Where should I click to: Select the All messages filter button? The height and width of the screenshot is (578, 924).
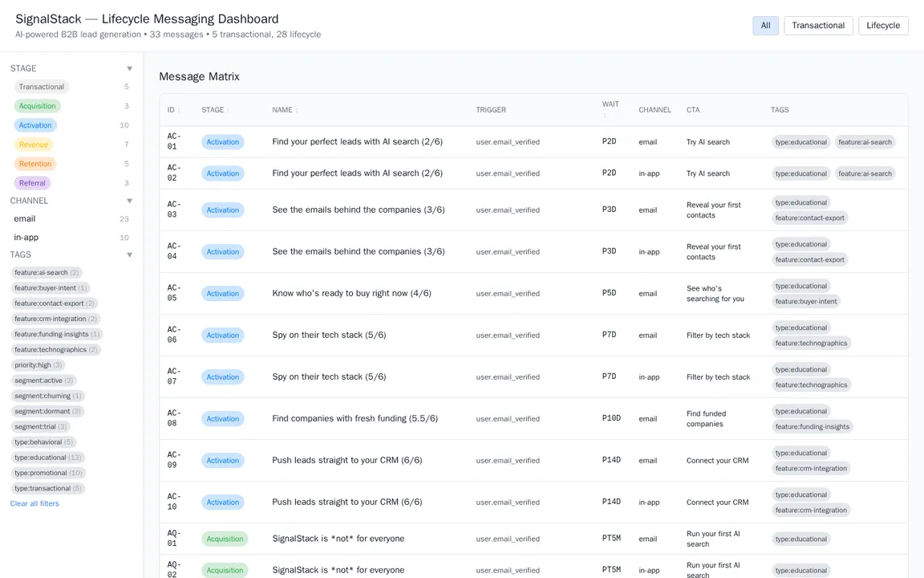coord(764,25)
